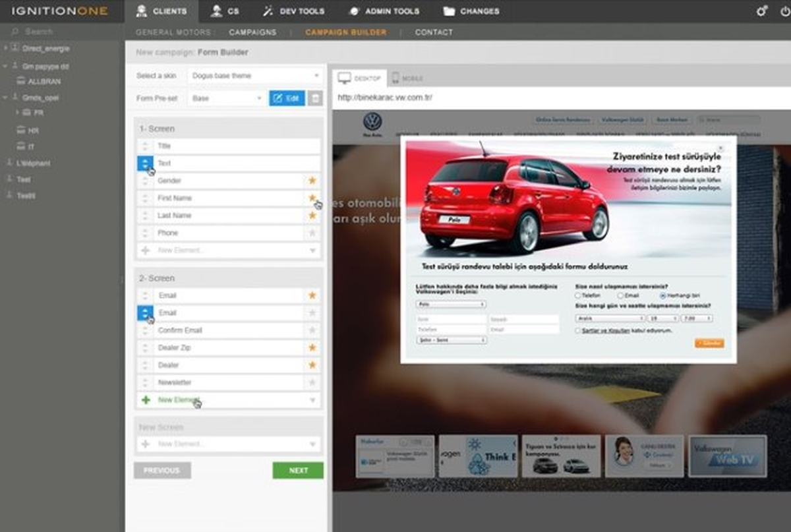Screen dimensions: 791x532
Task: Switch to the MOBILE preview tab
Action: (x=407, y=78)
